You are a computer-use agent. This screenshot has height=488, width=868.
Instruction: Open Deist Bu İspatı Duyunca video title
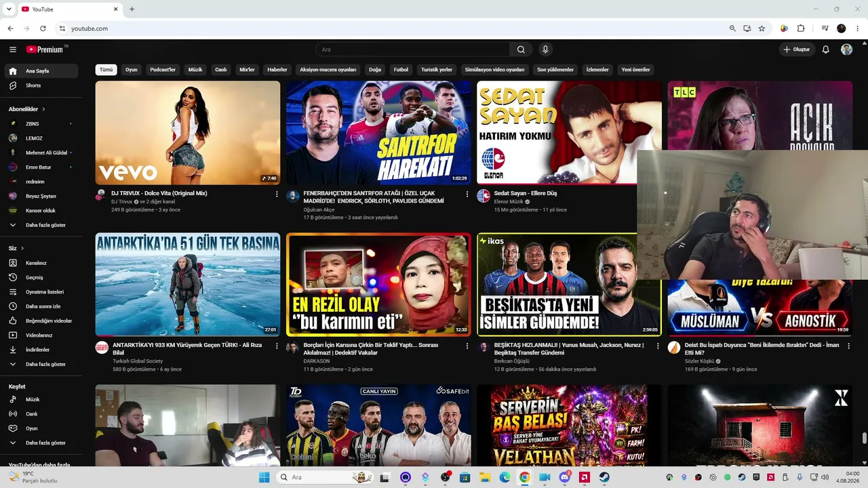tap(762, 349)
